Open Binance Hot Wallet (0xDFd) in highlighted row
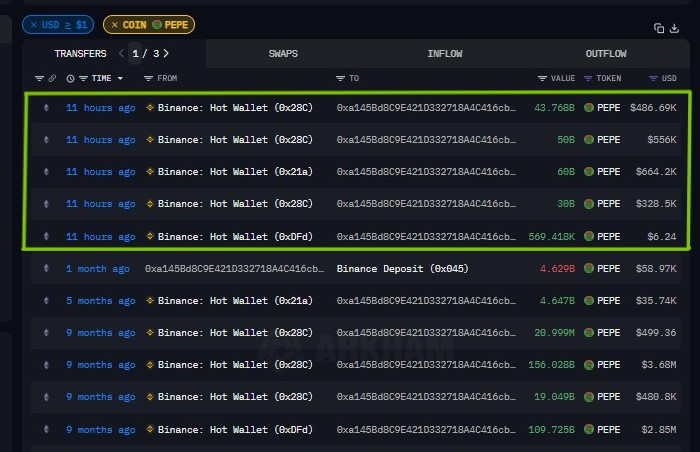Screen dimensions: 700x452 coord(228,237)
